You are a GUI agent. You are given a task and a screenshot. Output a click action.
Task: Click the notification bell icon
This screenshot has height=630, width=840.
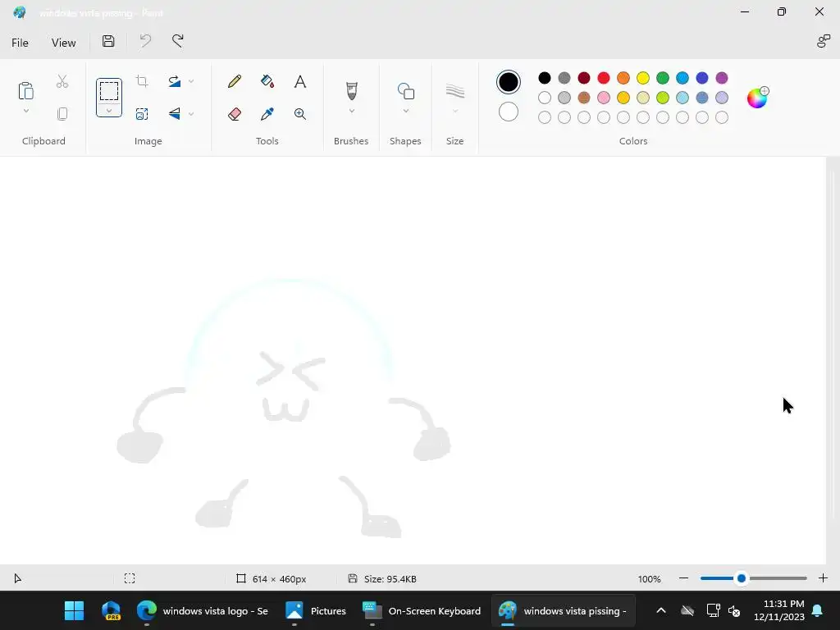point(818,610)
